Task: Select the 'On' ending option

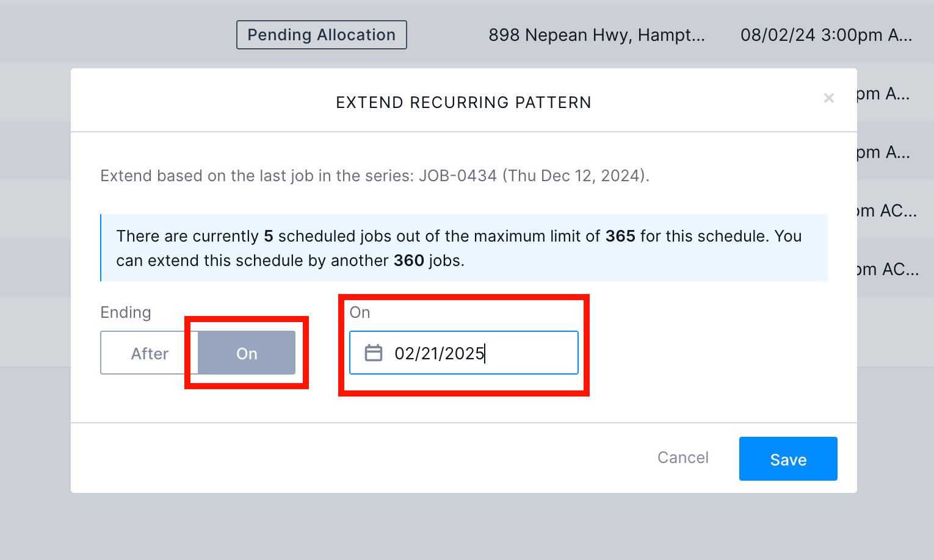Action: pyautogui.click(x=246, y=353)
